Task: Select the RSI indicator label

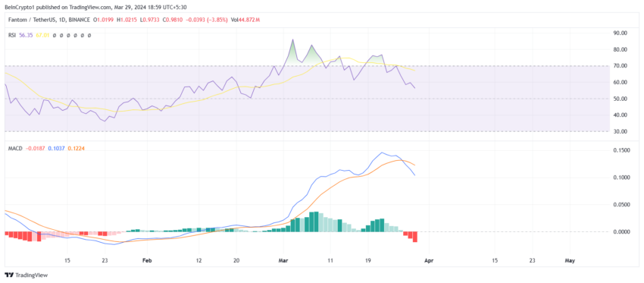Action: pyautogui.click(x=12, y=36)
